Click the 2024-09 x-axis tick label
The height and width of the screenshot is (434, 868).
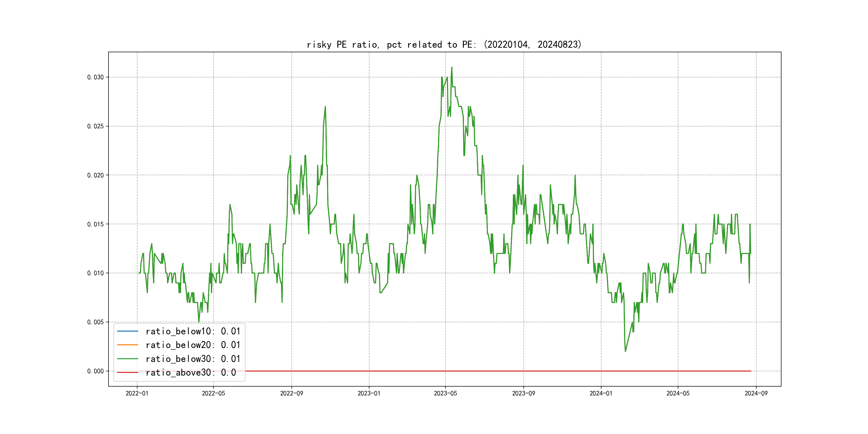click(756, 393)
